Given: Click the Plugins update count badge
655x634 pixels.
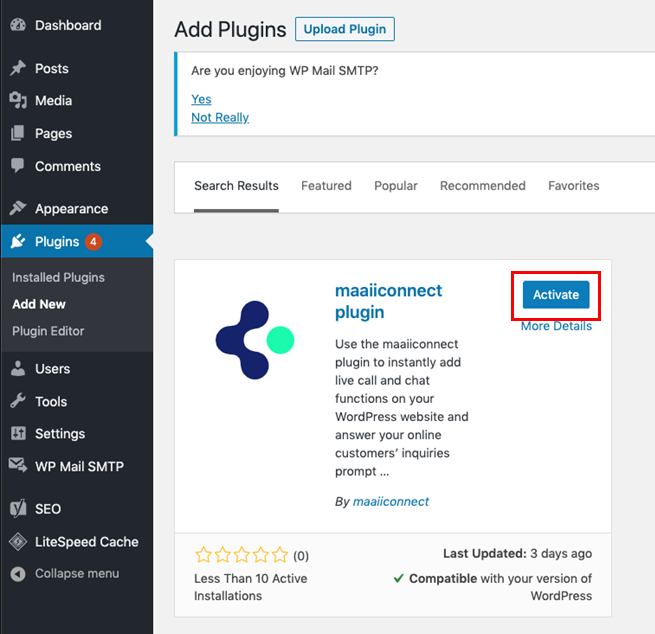Looking at the screenshot, I should 94,241.
